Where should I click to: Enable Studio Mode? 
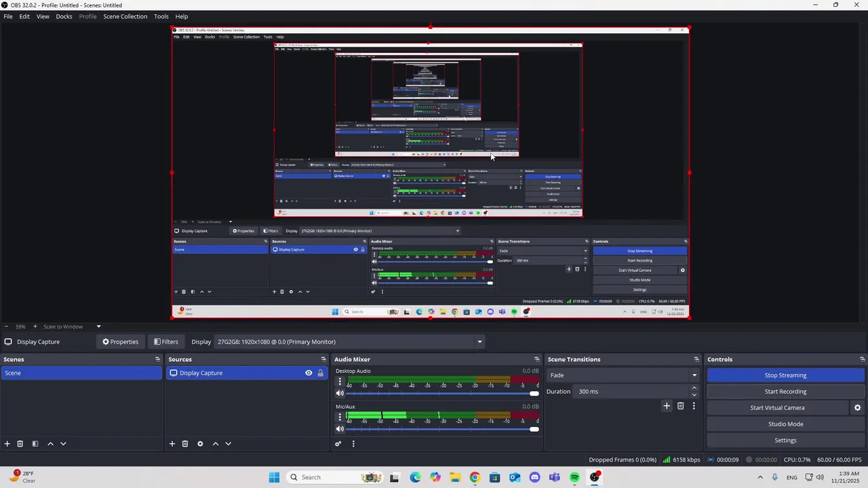tap(785, 424)
